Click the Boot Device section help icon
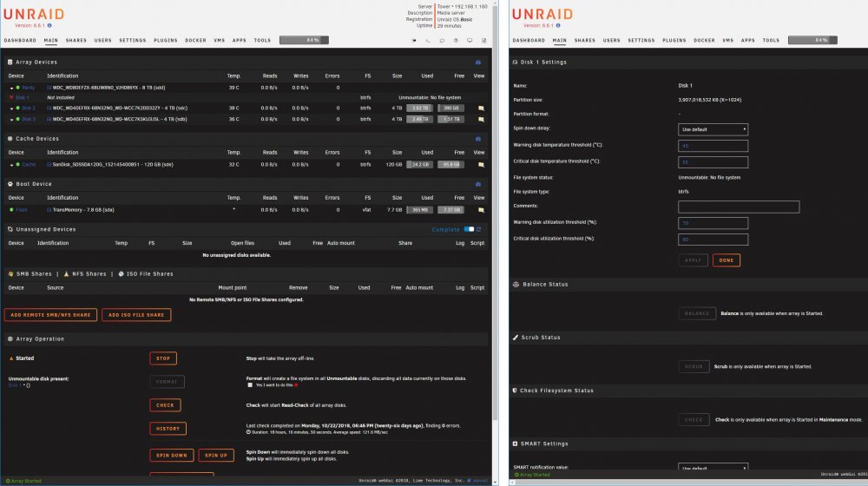The width and height of the screenshot is (868, 486). (478, 184)
